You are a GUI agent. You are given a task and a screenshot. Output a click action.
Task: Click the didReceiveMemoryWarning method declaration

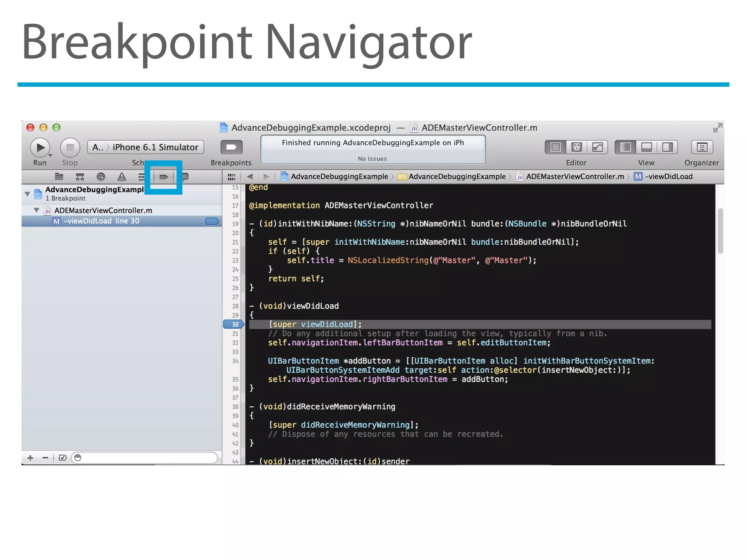coord(322,407)
